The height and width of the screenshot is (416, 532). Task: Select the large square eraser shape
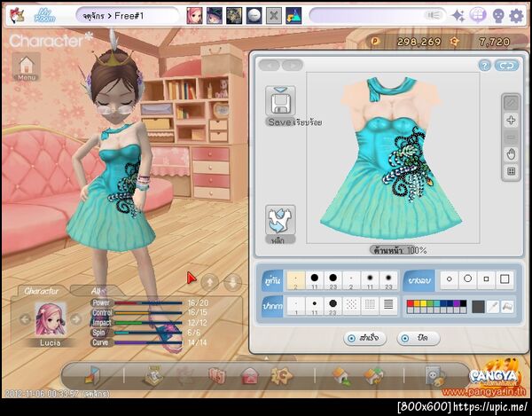point(505,279)
